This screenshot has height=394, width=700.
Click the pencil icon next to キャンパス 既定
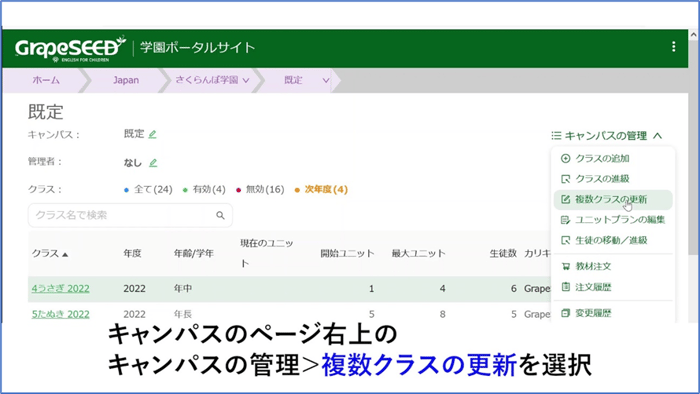pos(152,134)
